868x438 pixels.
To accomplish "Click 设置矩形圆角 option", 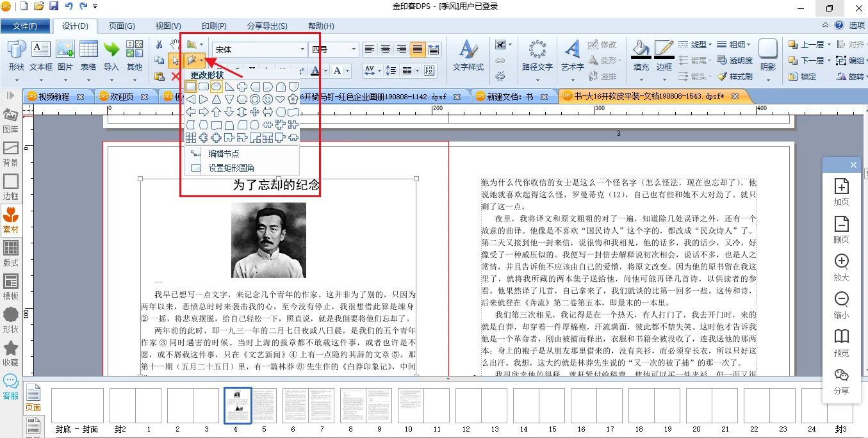I will click(x=231, y=168).
